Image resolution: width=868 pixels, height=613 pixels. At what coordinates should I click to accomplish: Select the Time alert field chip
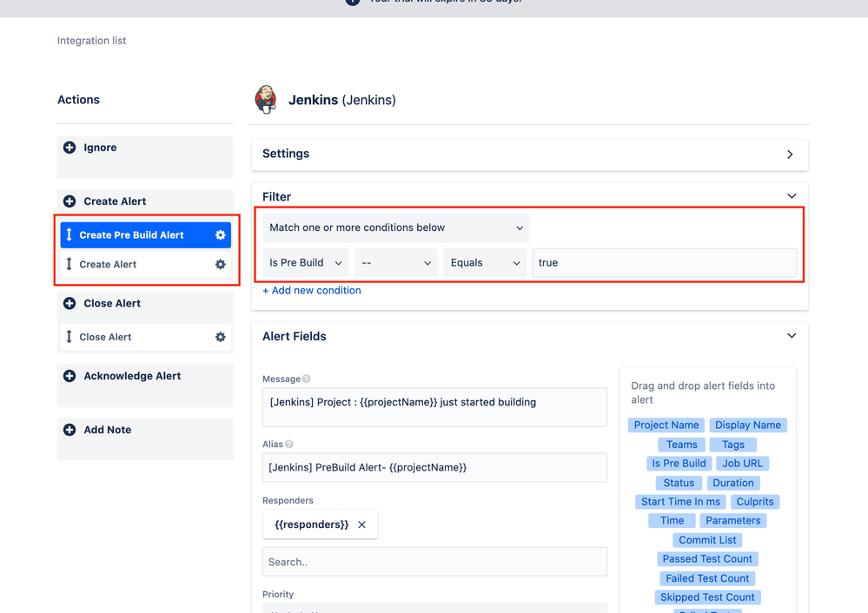pyautogui.click(x=672, y=521)
